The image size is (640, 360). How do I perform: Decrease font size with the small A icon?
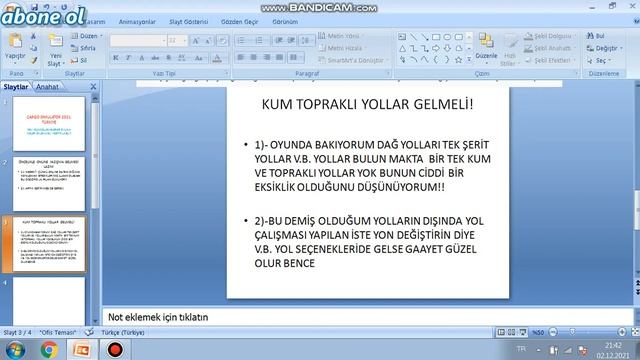pyautogui.click(x=208, y=41)
